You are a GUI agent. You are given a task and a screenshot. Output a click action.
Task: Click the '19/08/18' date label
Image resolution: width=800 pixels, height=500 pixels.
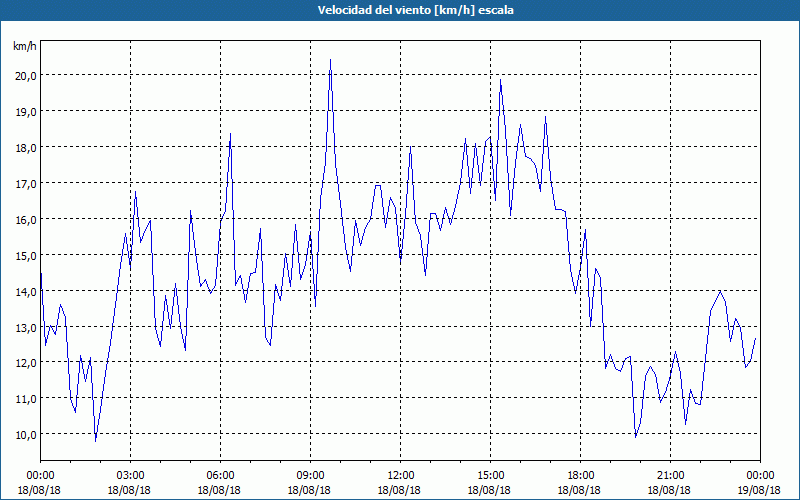tap(759, 490)
